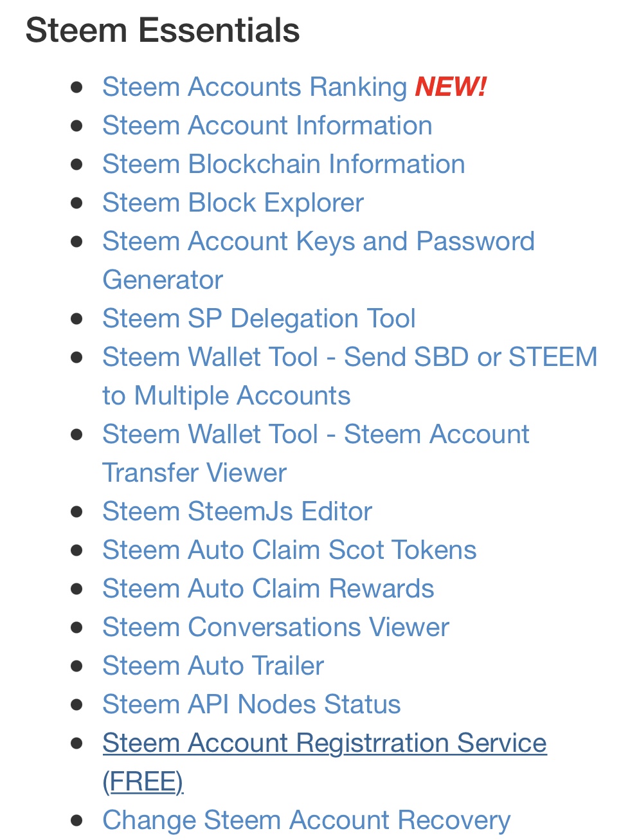Check Steem API Nodes Status
Screen dimensions: 639x840
click(251, 704)
